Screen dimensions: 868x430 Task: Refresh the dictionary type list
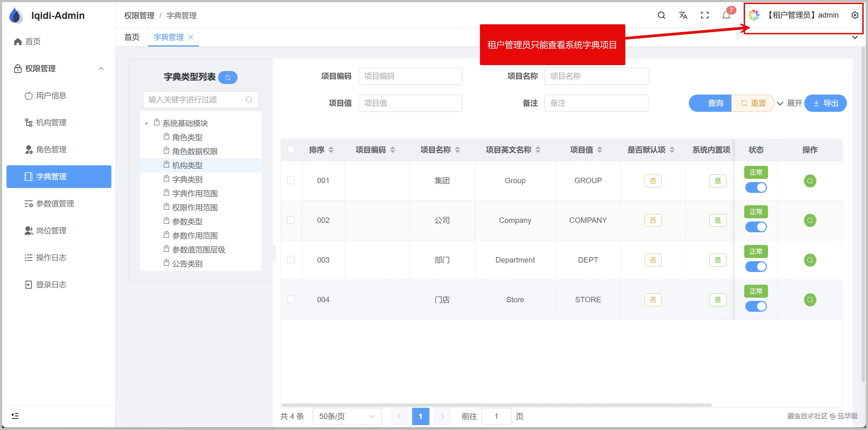point(228,78)
